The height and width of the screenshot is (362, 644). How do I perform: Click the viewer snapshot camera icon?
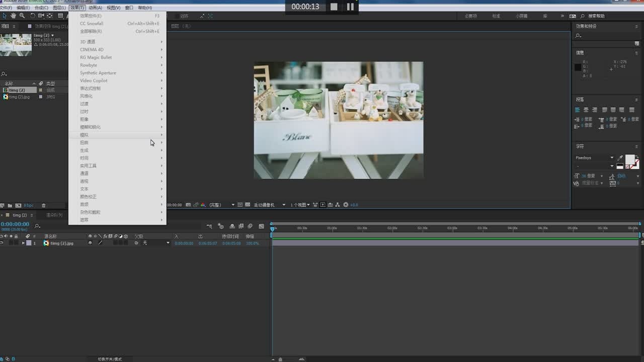click(x=188, y=205)
